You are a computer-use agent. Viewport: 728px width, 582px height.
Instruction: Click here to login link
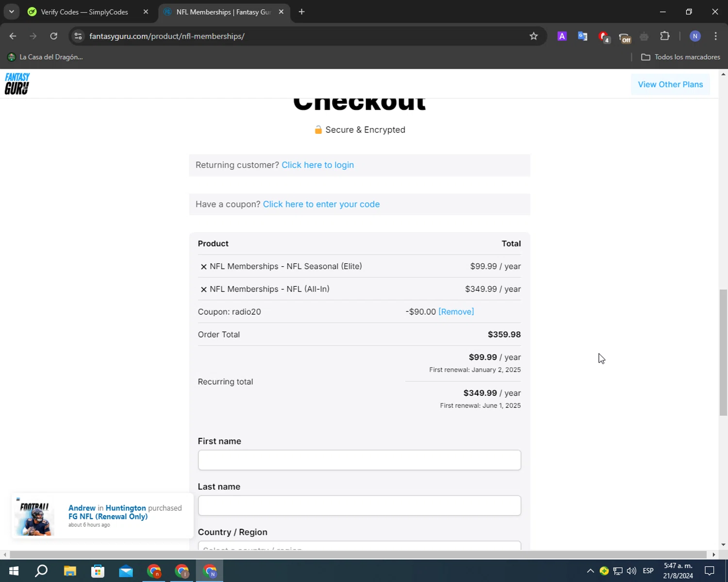(317, 165)
